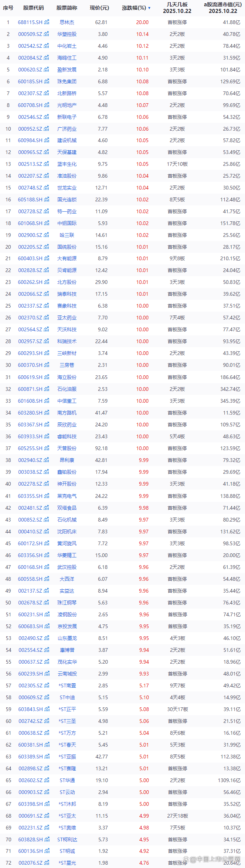This screenshot has width=245, height=868.
Task: Open chart icon beside 600262.SH
Action: pyautogui.click(x=47, y=282)
